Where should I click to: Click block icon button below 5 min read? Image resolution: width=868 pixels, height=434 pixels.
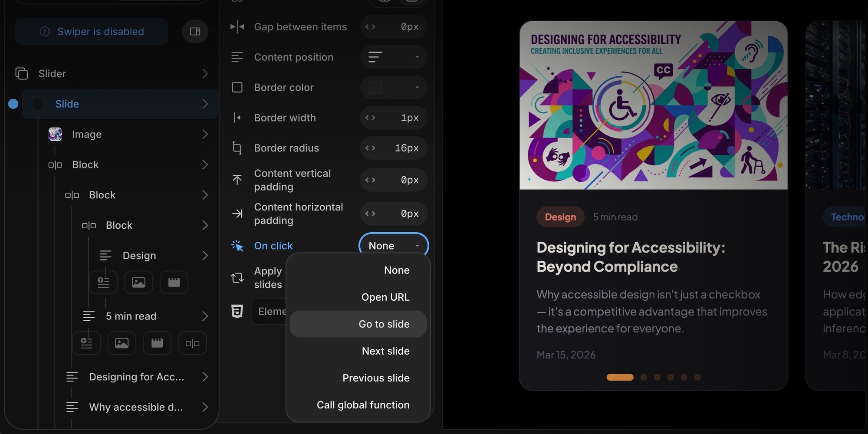[x=192, y=343]
